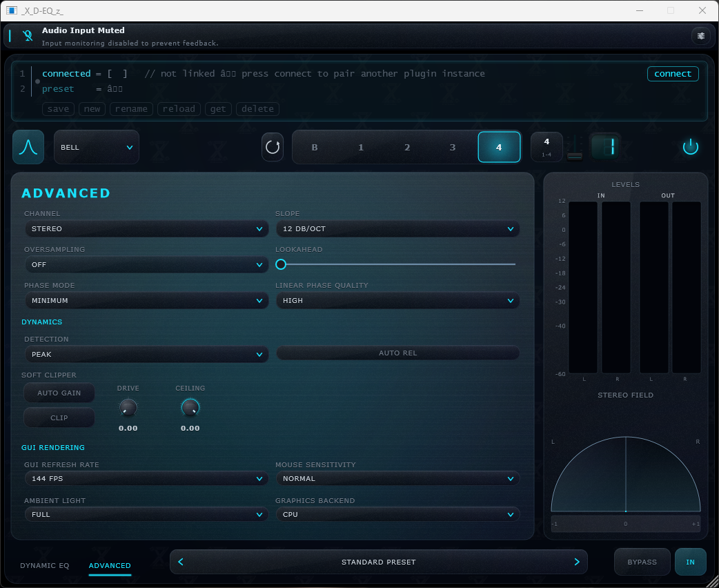Image resolution: width=719 pixels, height=588 pixels.
Task: Toggle the AUTO REL button
Action: click(x=397, y=353)
